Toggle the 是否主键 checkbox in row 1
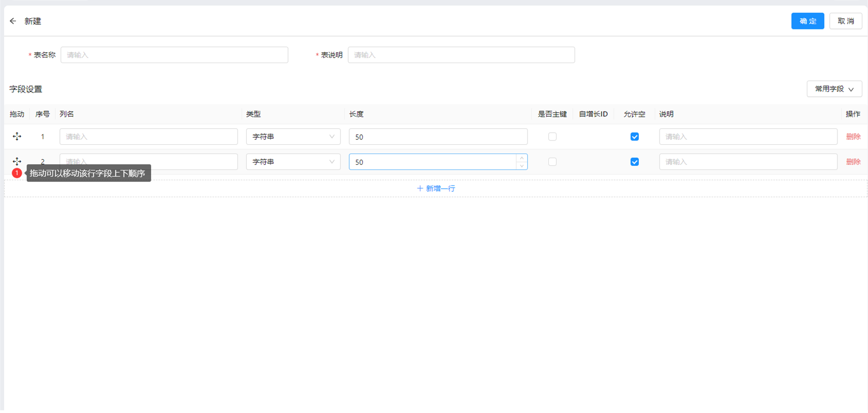868x413 pixels. click(552, 136)
